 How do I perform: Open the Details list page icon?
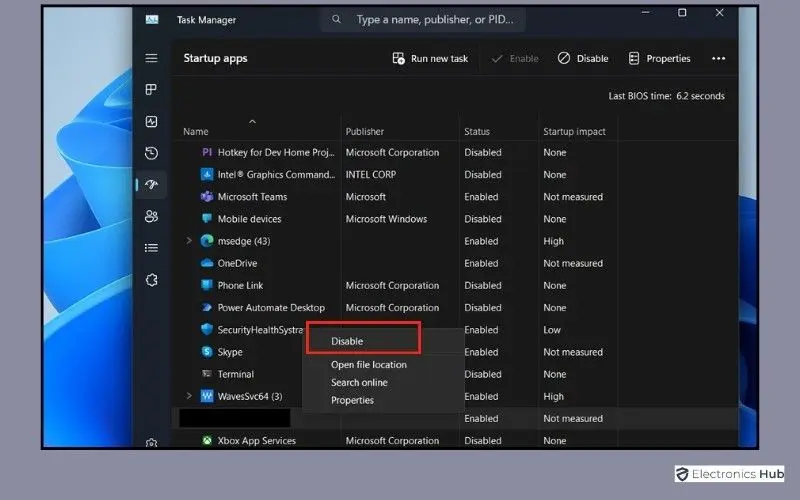point(151,248)
